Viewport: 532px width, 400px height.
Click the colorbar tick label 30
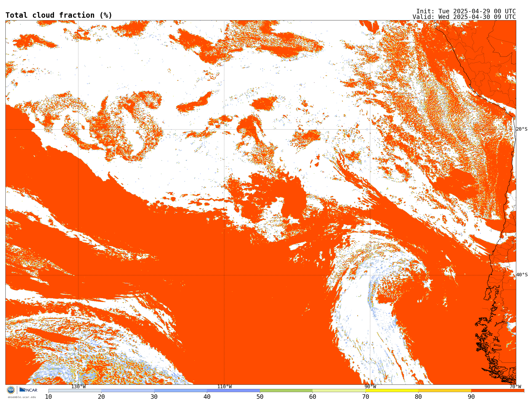pos(154,397)
